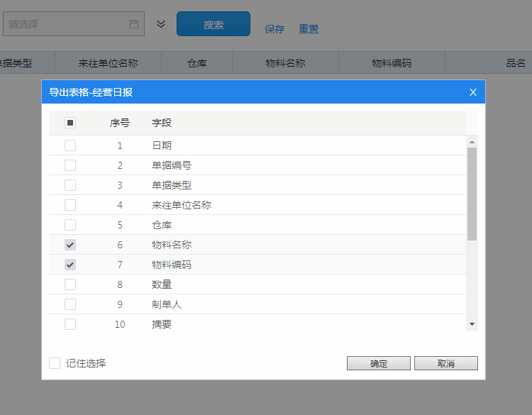Image resolution: width=532 pixels, height=415 pixels.
Task: Select the 单据编号 field name text
Action: point(172,165)
